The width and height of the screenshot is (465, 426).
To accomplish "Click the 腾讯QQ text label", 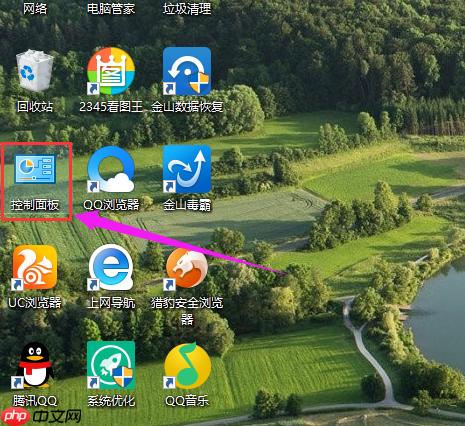I will click(35, 401).
